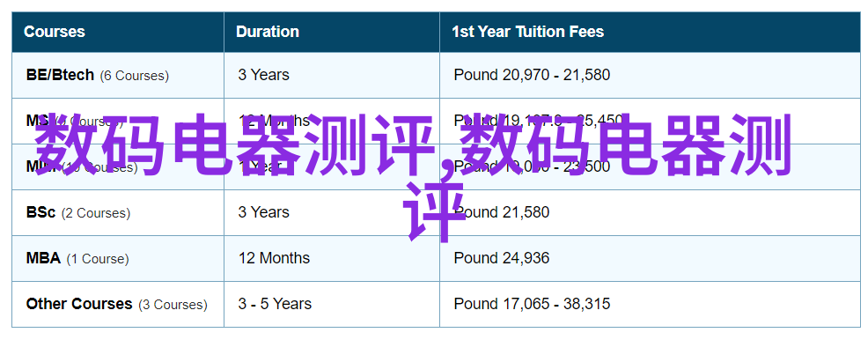Select the BSc course name
868x340 pixels.
tap(41, 212)
